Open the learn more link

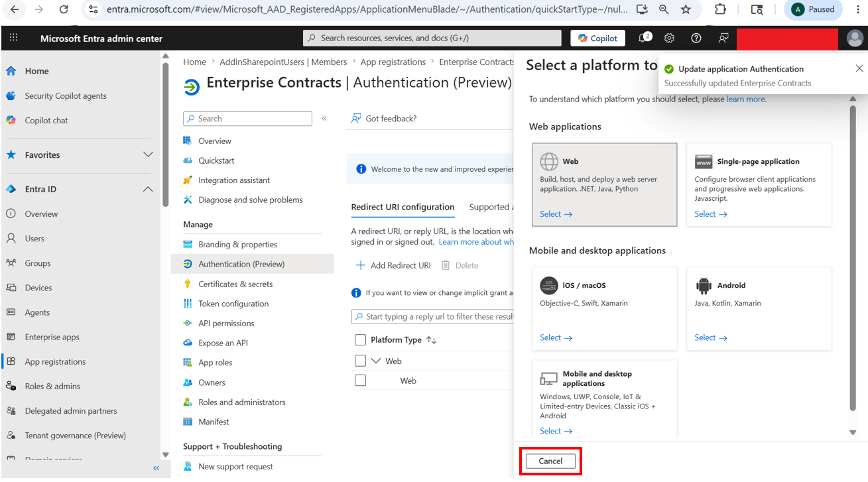746,99
